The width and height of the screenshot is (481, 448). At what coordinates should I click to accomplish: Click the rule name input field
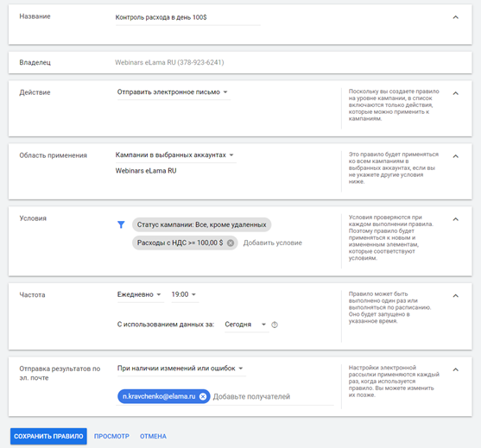tap(187, 18)
